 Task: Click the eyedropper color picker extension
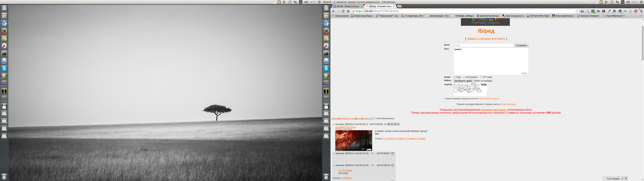click(609, 11)
